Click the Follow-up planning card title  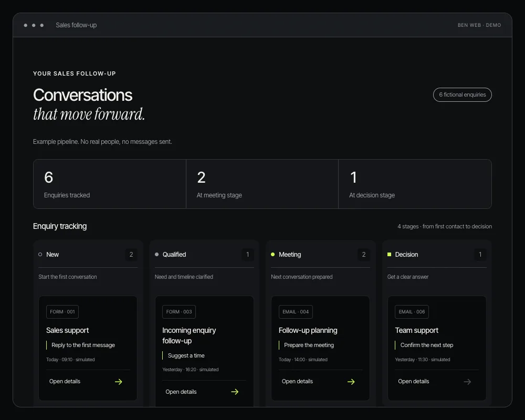point(308,331)
